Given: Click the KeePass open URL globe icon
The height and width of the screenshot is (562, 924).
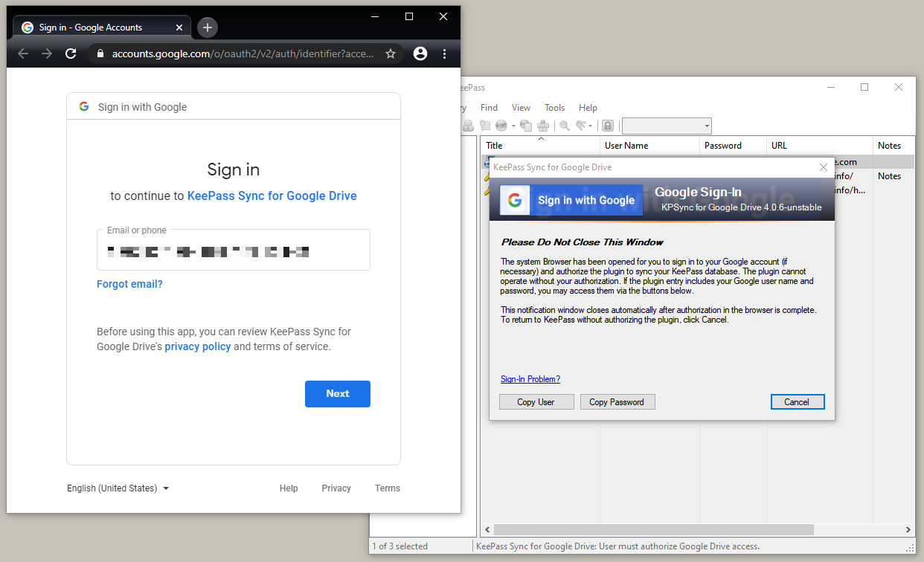Looking at the screenshot, I should [501, 126].
